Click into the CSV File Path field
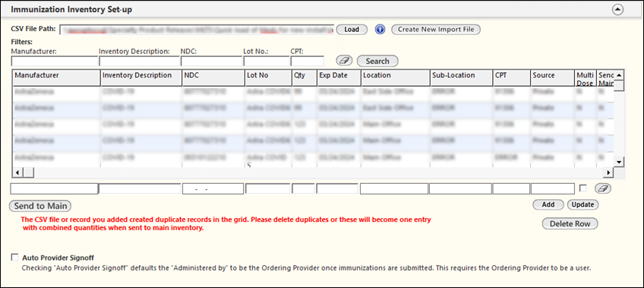This screenshot has height=288, width=644. coord(197,30)
